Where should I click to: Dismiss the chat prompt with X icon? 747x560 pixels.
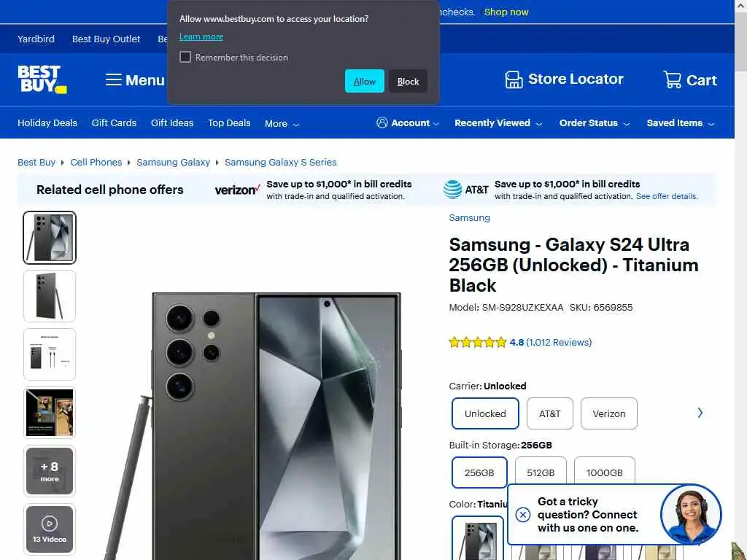click(x=522, y=515)
